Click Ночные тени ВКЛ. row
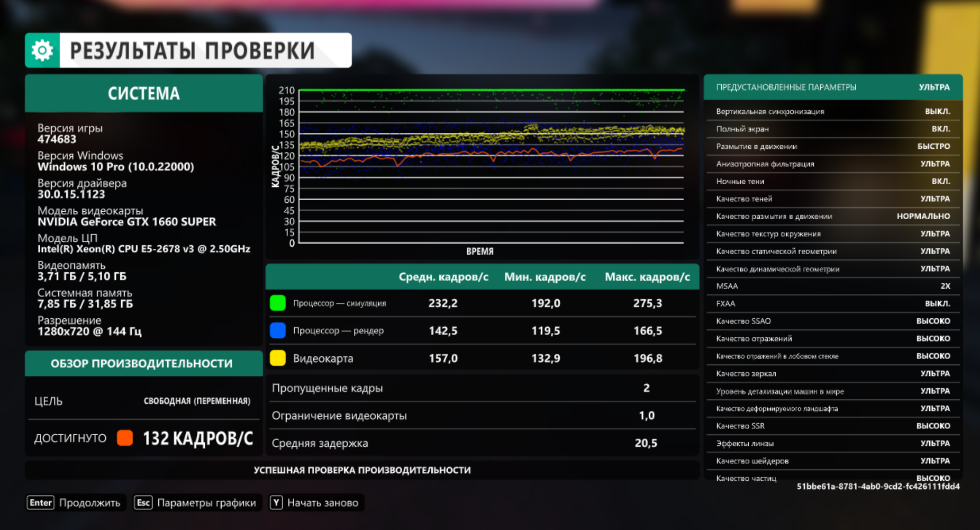This screenshot has width=980, height=530. [x=833, y=181]
